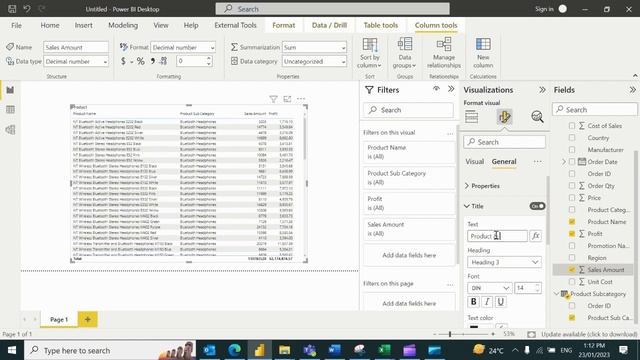This screenshot has height=360, width=640.
Task: Click the Windows Start button
Action: (12, 350)
